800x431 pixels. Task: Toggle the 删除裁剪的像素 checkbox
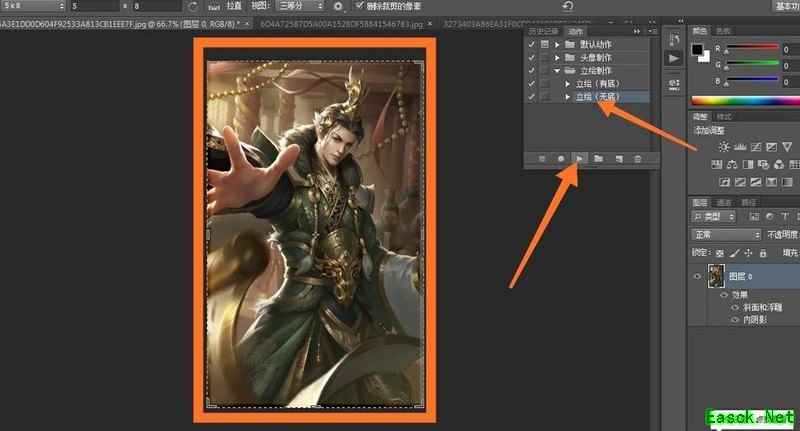pyautogui.click(x=361, y=6)
